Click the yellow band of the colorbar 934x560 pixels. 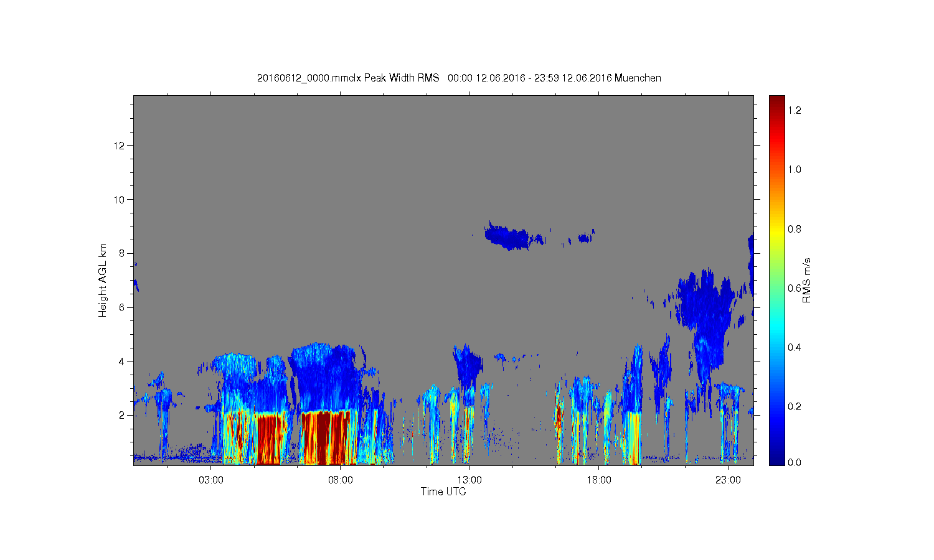point(776,231)
